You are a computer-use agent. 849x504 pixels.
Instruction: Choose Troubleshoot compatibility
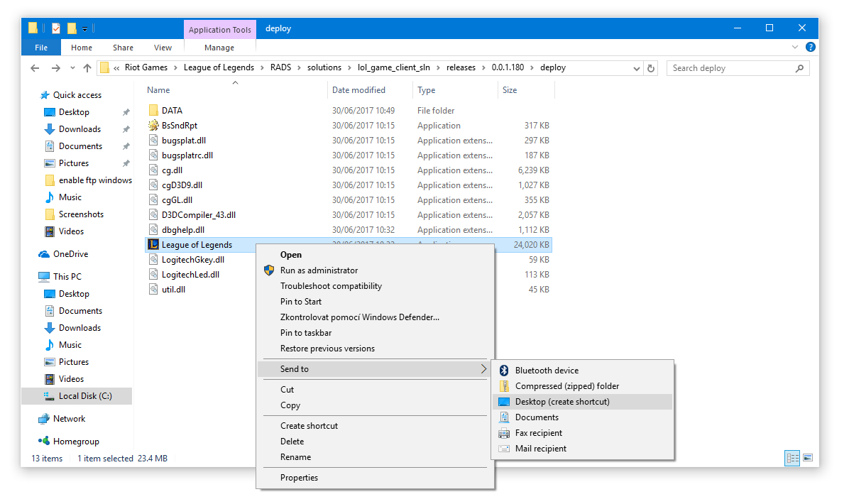331,286
